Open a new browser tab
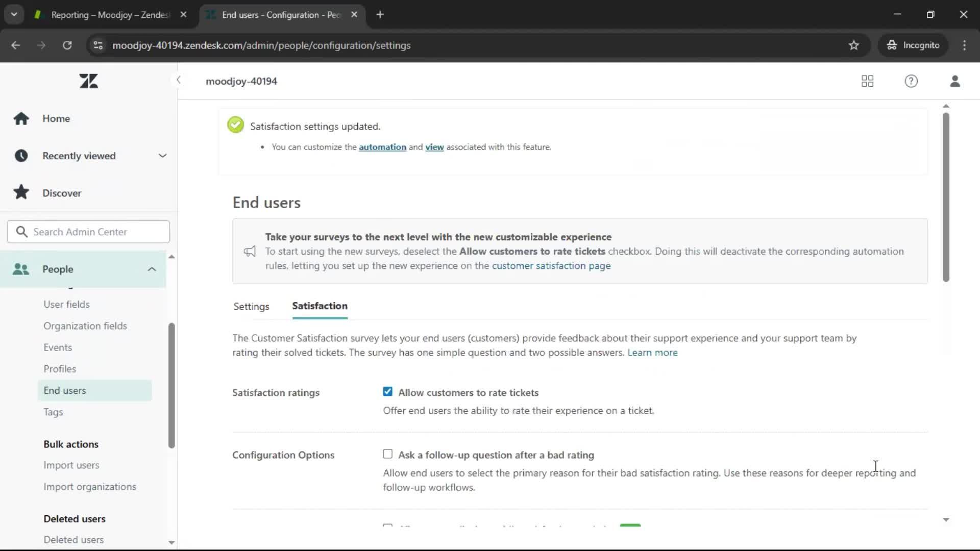 click(380, 15)
